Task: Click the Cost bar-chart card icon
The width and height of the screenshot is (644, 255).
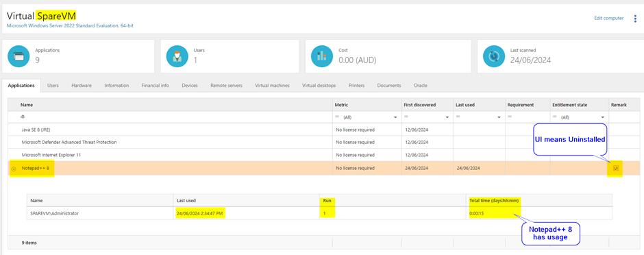Action: pos(322,56)
